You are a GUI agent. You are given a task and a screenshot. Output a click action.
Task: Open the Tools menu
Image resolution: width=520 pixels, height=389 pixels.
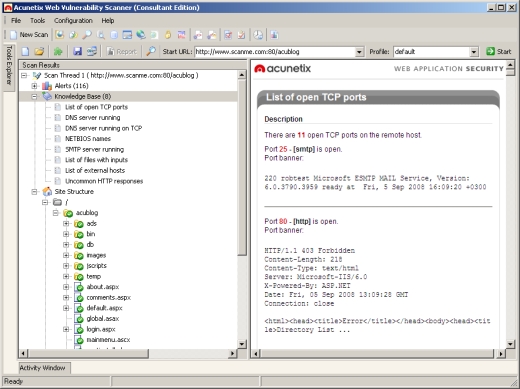(x=38, y=20)
